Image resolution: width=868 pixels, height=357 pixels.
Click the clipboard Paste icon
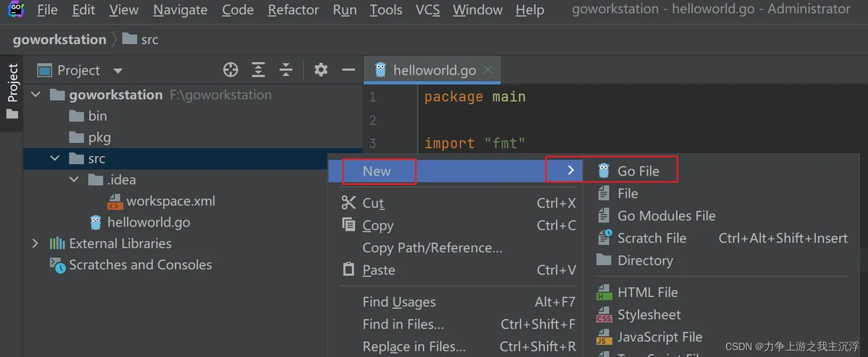point(349,270)
